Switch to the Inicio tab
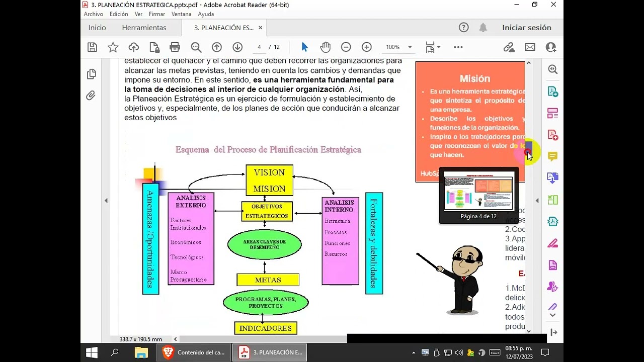This screenshot has height=362, width=644. tap(97, 28)
